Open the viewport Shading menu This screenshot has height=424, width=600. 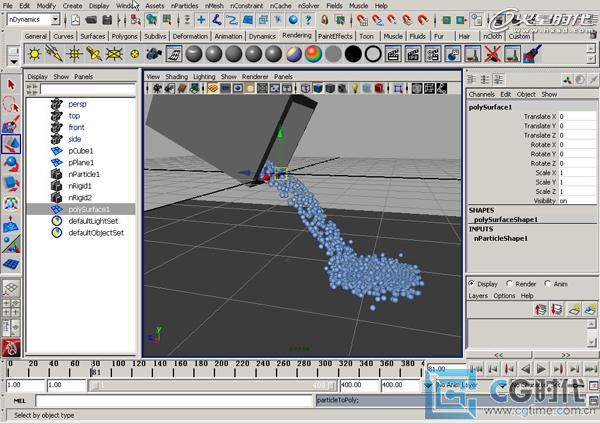coord(176,77)
